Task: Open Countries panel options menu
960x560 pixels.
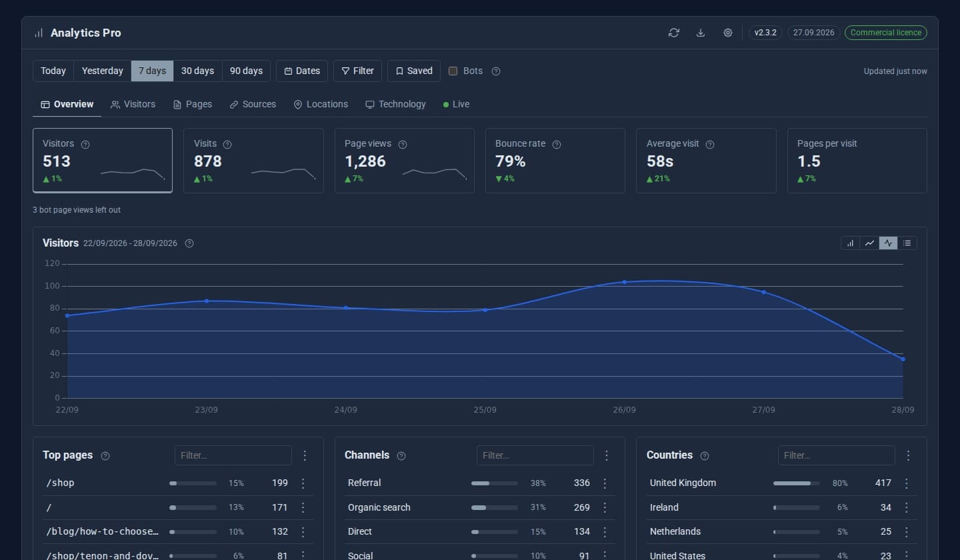Action: point(908,455)
